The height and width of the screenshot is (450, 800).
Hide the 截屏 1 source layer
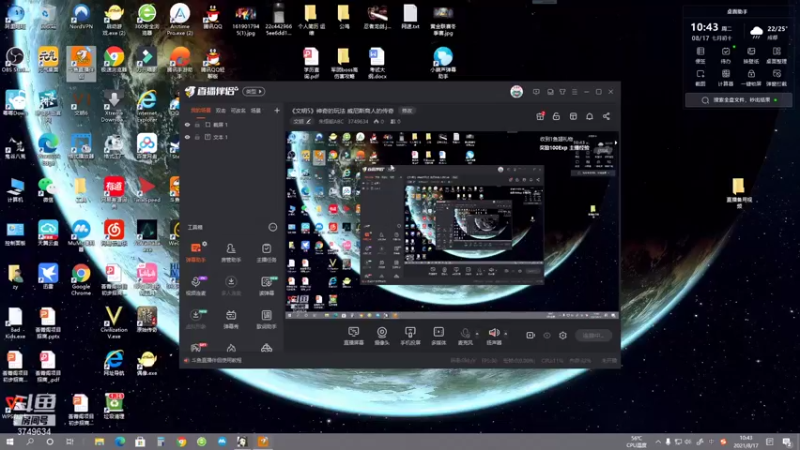[x=187, y=124]
